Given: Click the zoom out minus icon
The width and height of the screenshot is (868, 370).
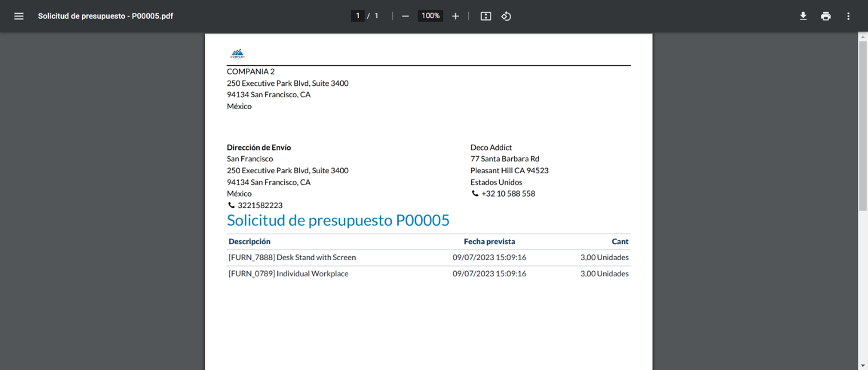Looking at the screenshot, I should click(405, 16).
